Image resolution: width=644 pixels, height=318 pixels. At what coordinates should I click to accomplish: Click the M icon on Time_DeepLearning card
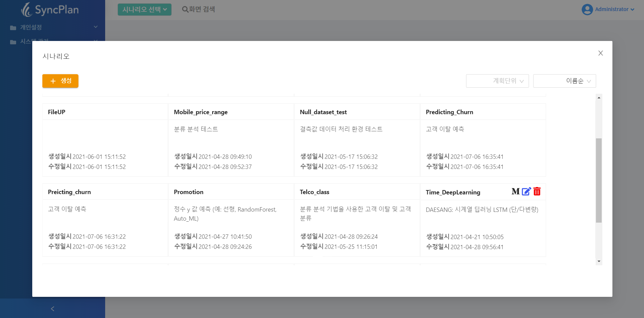[x=515, y=191]
